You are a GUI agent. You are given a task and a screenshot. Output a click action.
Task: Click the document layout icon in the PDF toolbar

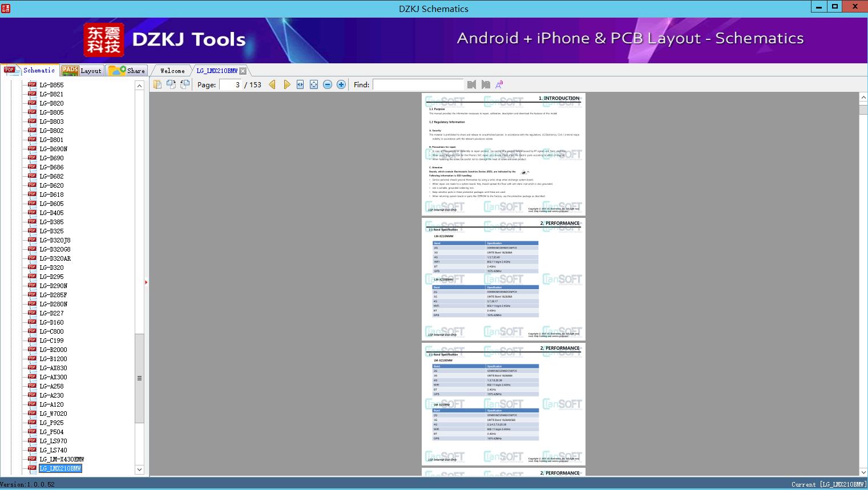click(158, 84)
